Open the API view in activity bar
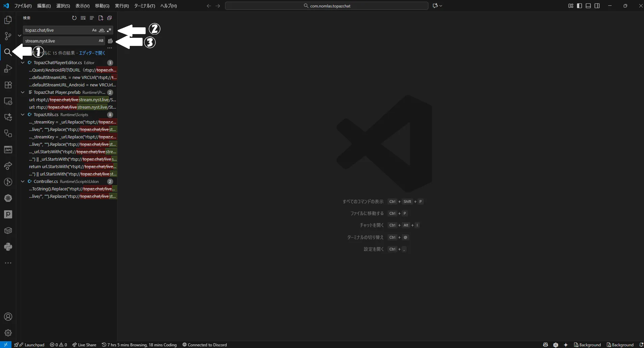The width and height of the screenshot is (644, 348). (8, 150)
